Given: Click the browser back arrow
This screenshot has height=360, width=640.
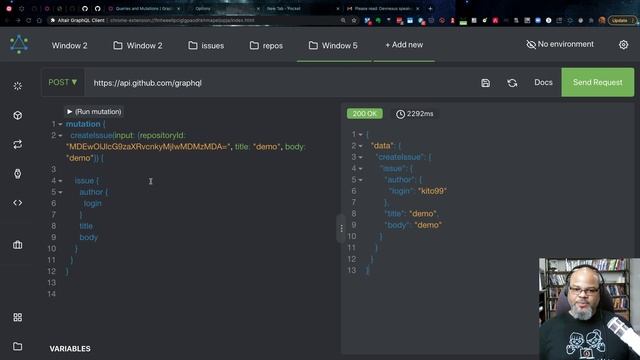Looking at the screenshot, I should (7, 20).
